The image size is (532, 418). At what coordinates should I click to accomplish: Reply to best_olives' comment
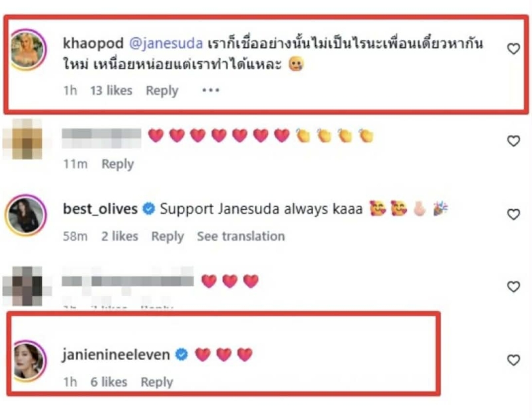(168, 236)
